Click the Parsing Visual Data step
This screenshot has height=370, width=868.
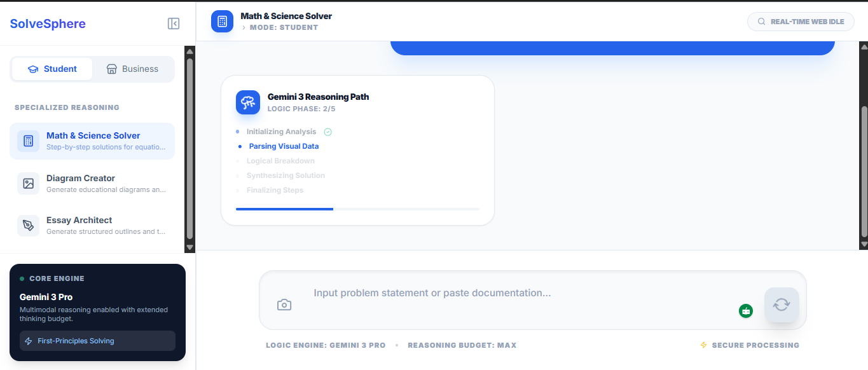(x=284, y=146)
